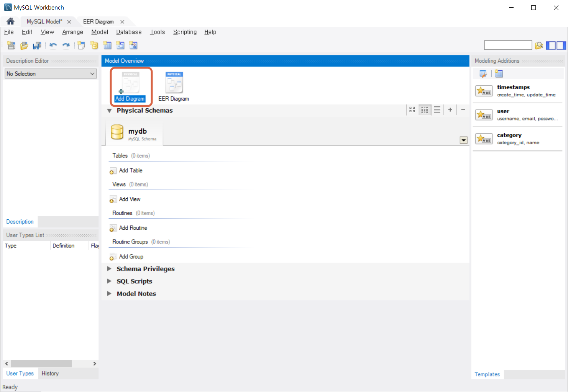This screenshot has height=392, width=568.
Task: Select the user table template
Action: click(x=517, y=115)
